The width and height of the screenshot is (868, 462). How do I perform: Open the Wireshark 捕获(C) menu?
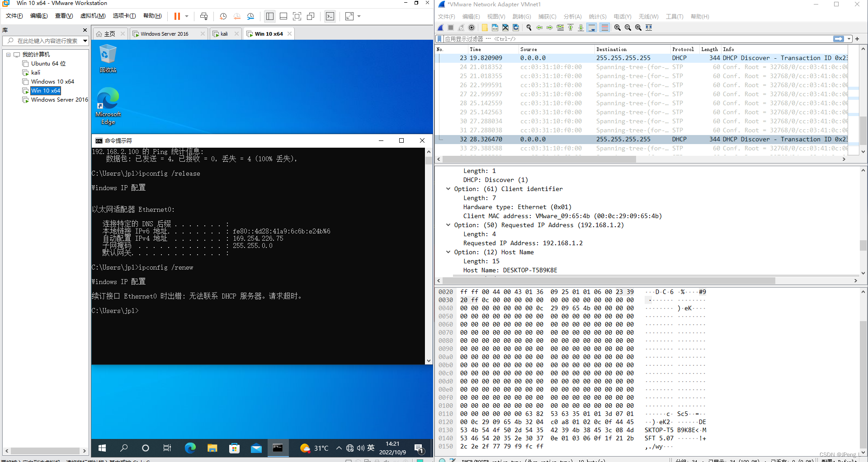click(547, 17)
